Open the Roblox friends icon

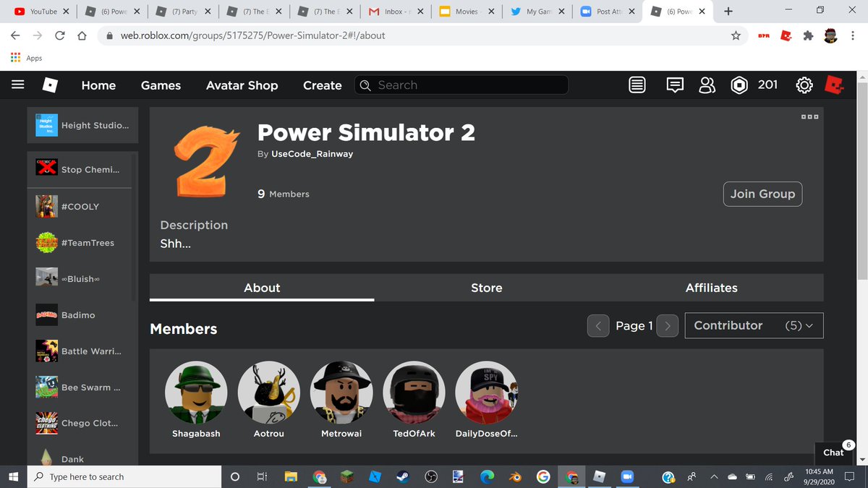click(x=707, y=85)
